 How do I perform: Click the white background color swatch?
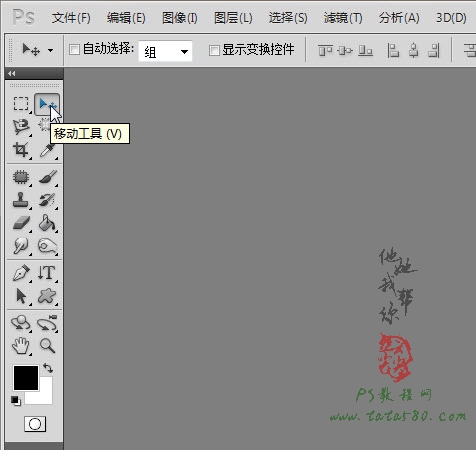pyautogui.click(x=43, y=395)
